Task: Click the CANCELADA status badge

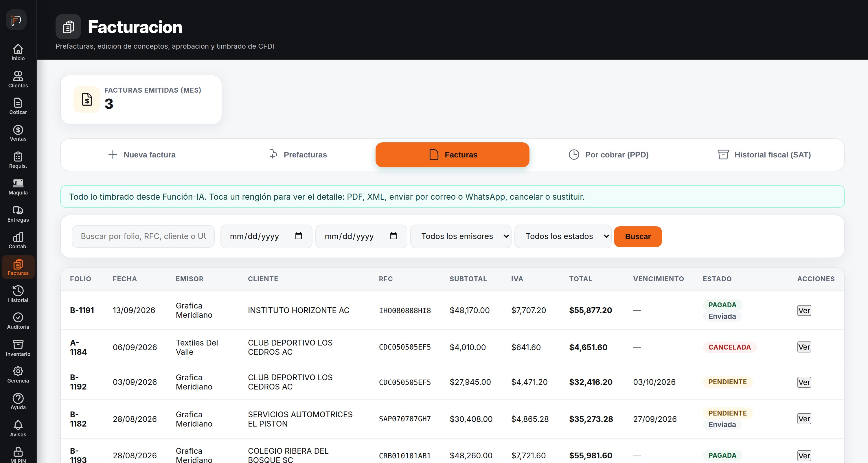Action: (x=729, y=347)
